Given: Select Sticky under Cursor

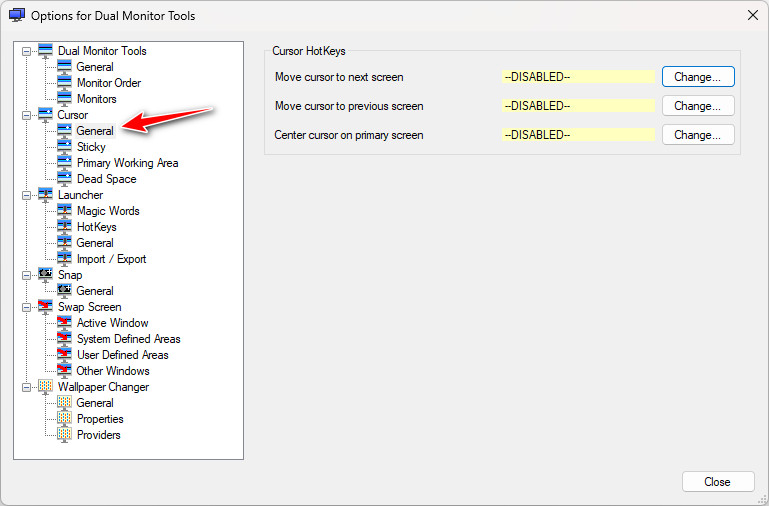Looking at the screenshot, I should tap(91, 147).
